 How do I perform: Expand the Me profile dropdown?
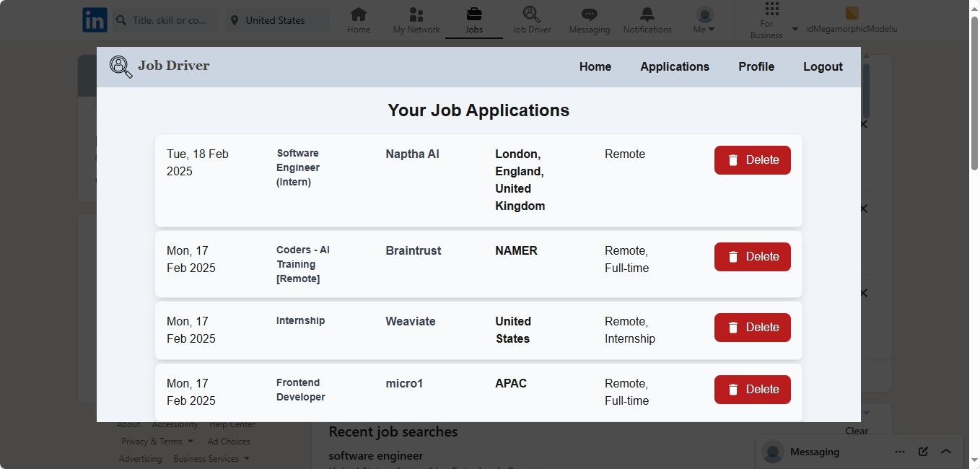pos(704,20)
